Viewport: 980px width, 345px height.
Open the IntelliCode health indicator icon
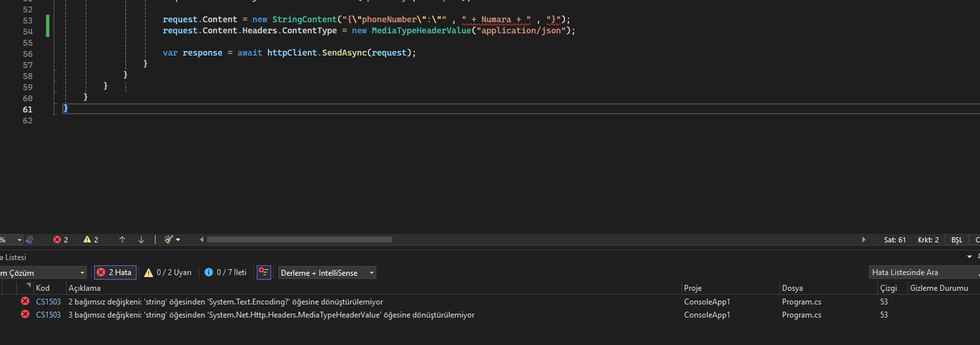(x=29, y=240)
